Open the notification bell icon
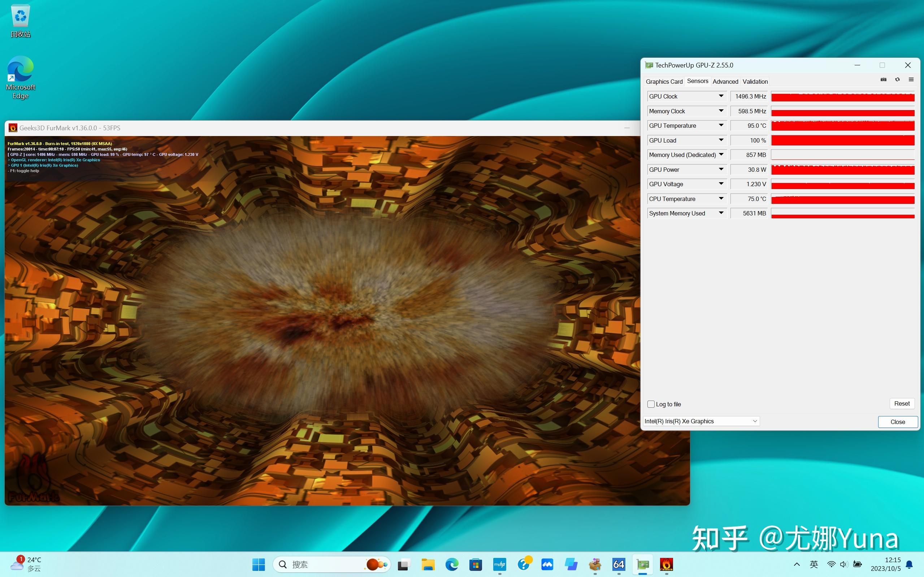 click(x=910, y=564)
